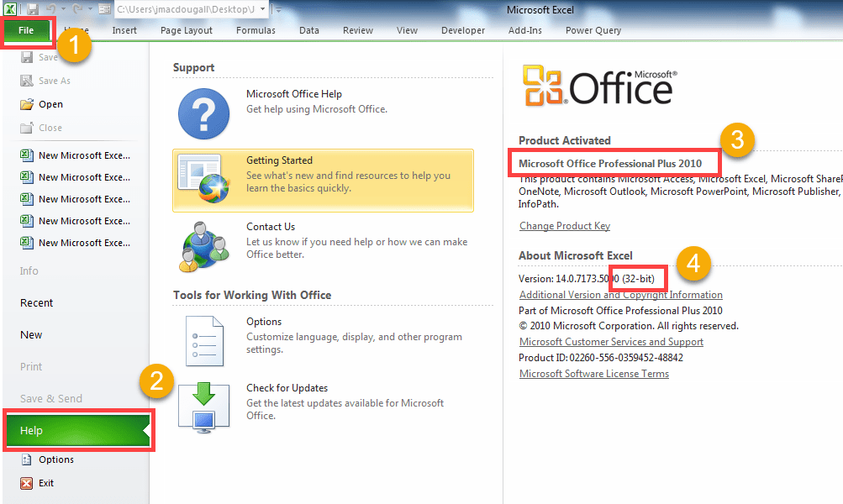
Task: Click the Options checklist document icon
Action: (x=204, y=341)
